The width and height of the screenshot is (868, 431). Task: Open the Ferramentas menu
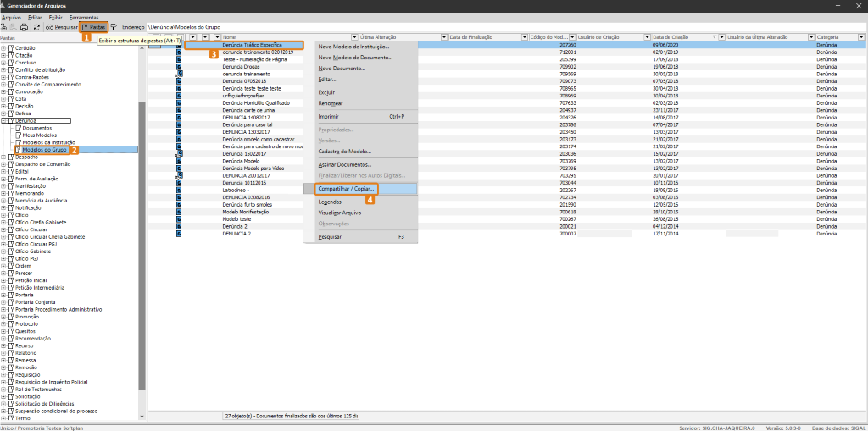tap(84, 17)
